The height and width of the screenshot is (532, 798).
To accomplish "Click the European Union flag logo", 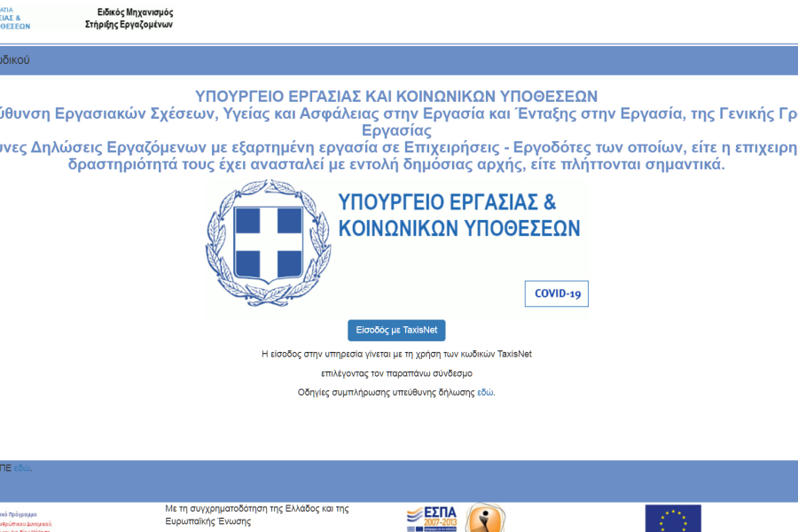I will pos(673,518).
